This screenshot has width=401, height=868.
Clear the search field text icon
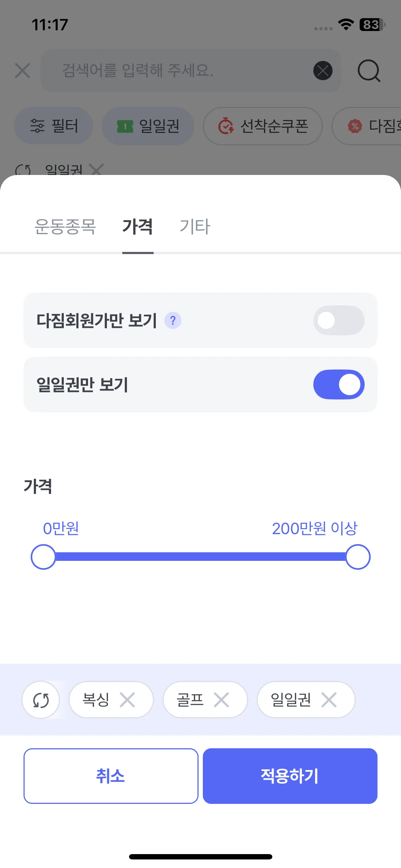[323, 71]
